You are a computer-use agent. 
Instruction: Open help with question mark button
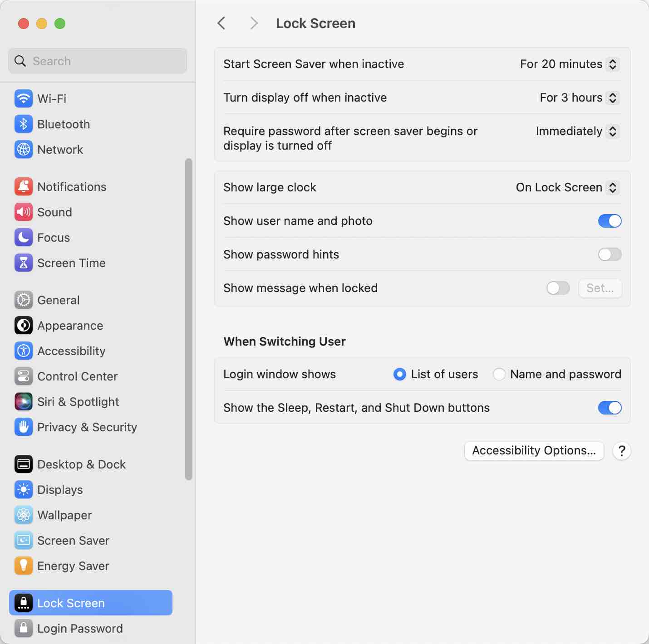(621, 450)
